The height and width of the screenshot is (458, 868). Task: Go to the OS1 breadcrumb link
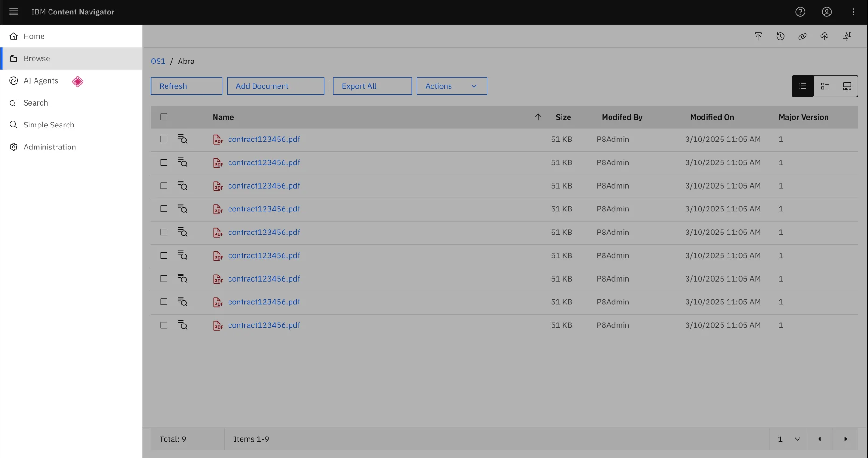tap(158, 61)
